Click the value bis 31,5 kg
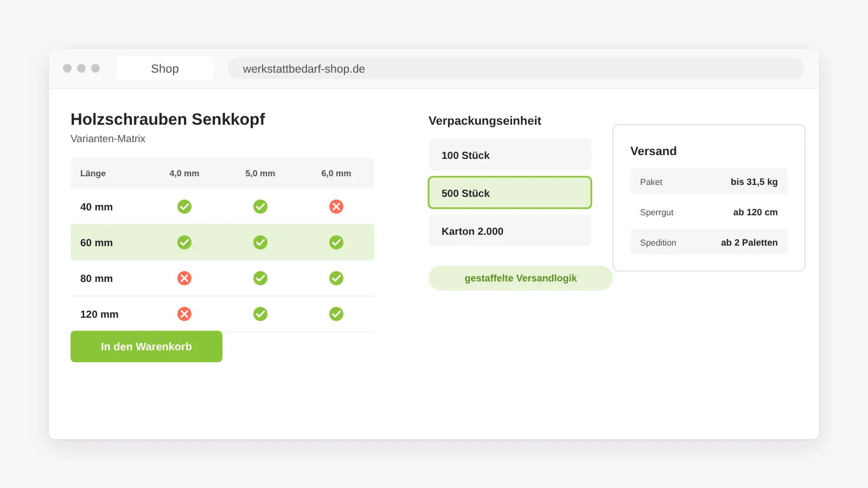 point(754,182)
